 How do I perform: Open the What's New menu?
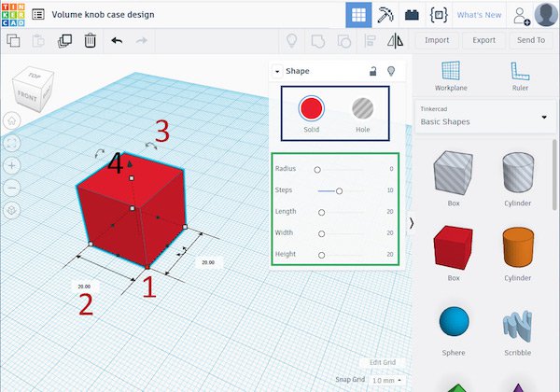[479, 15]
